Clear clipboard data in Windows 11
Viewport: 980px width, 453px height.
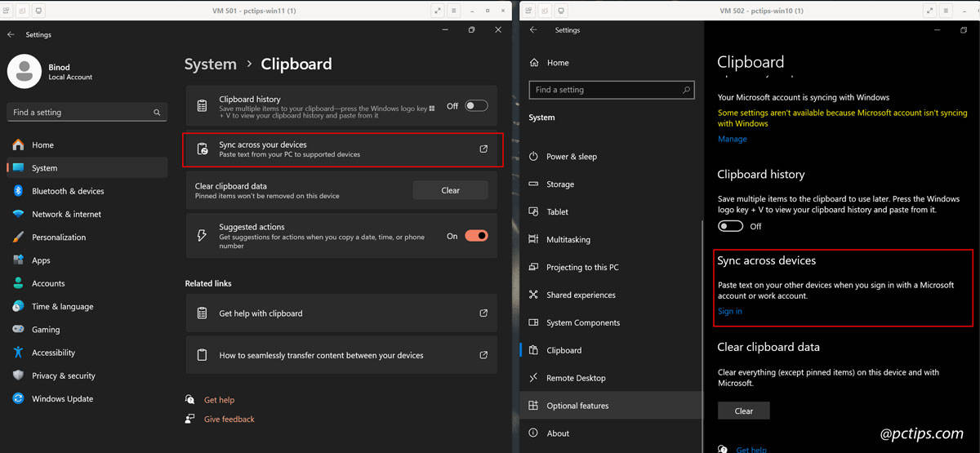pyautogui.click(x=450, y=190)
